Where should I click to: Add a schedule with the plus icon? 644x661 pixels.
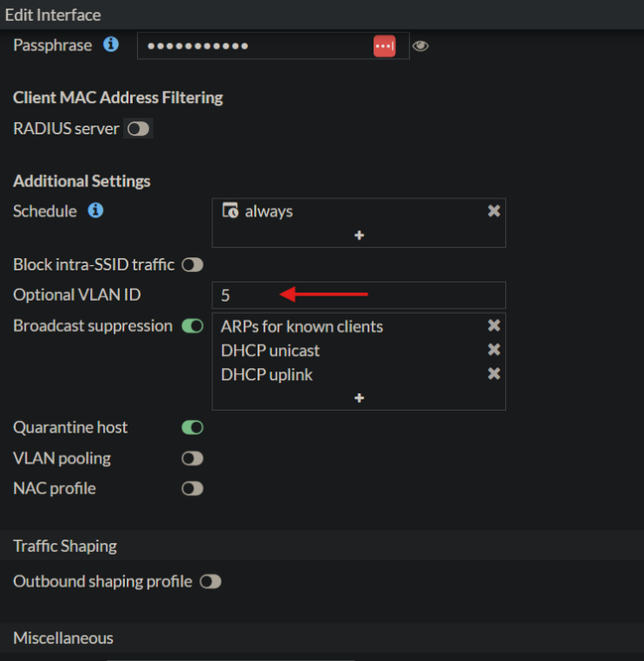[359, 235]
